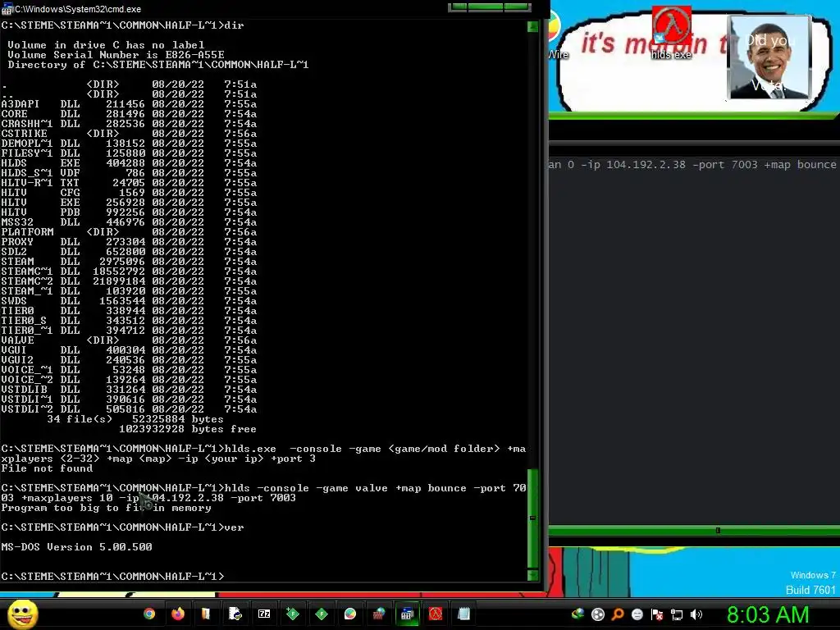Click the 'VGUI2 DLL' listing row

[129, 360]
